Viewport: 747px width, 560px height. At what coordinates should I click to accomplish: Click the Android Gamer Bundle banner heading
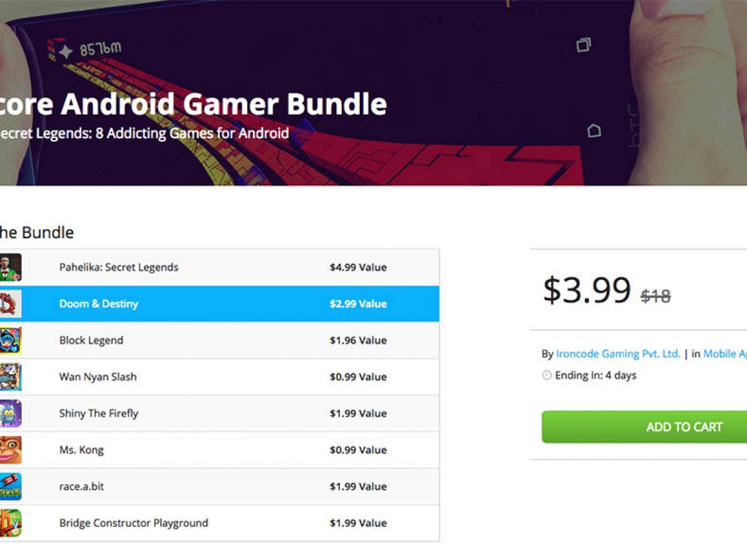193,104
